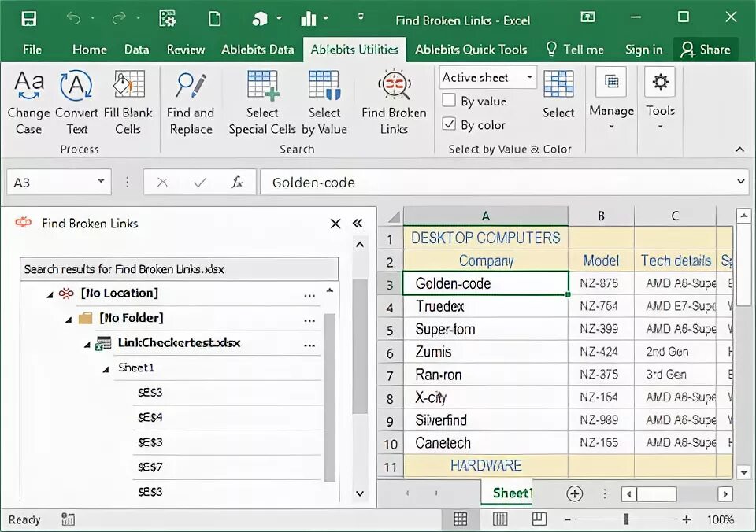Click the zoom in plus button
This screenshot has width=756, height=532.
point(687,519)
